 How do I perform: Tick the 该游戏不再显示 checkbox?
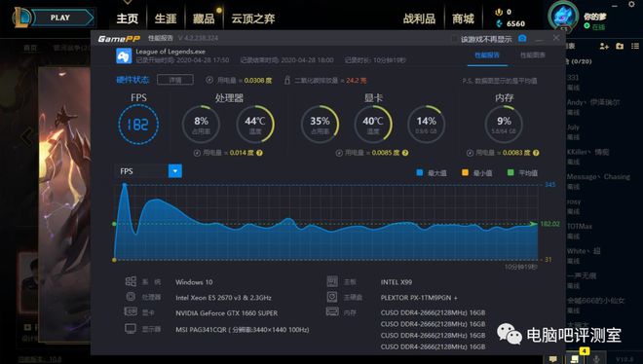454,39
